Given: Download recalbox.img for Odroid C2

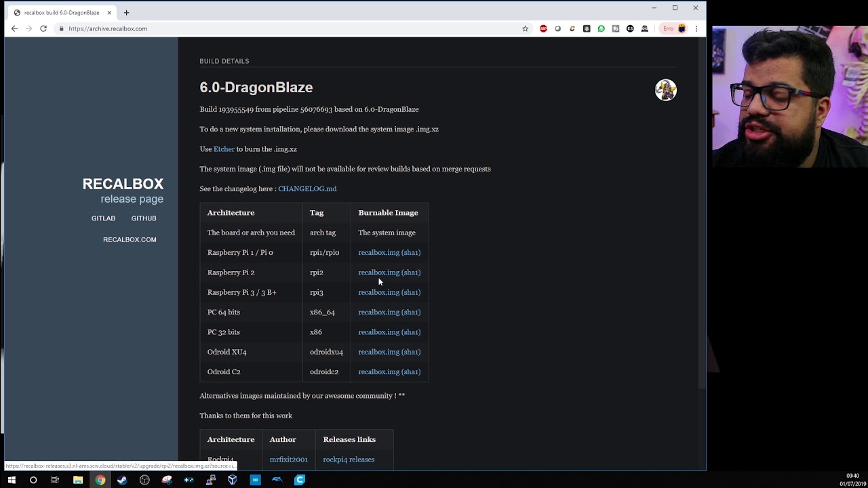Looking at the screenshot, I should [379, 371].
